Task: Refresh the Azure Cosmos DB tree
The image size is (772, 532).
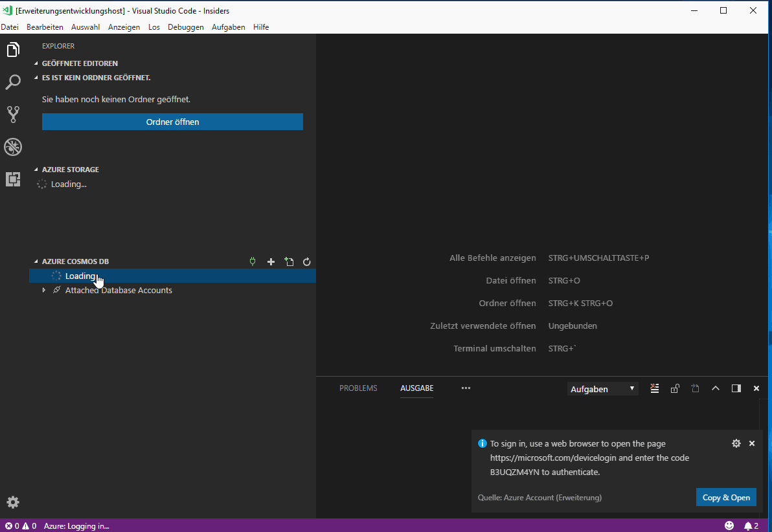Action: pyautogui.click(x=307, y=262)
